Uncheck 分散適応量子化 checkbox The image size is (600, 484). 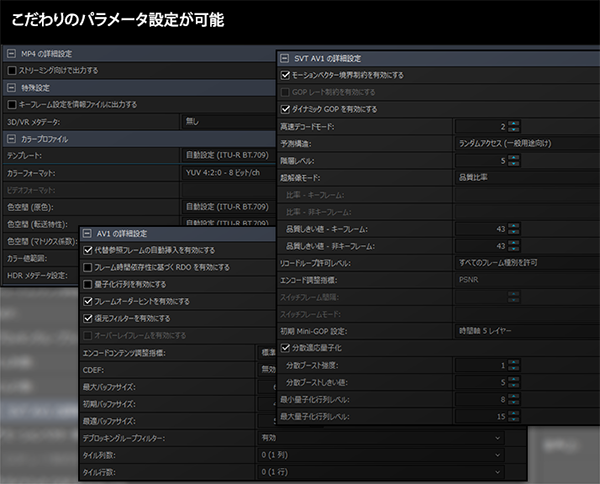click(285, 348)
